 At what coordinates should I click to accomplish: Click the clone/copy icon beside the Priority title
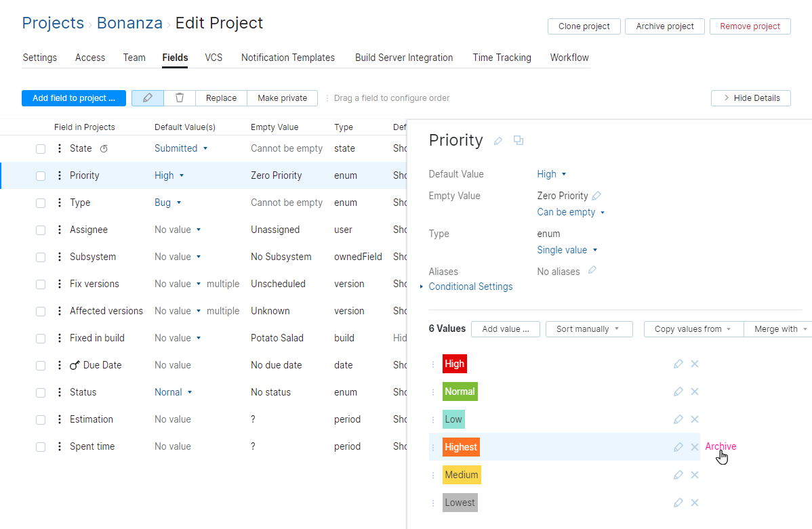point(519,140)
